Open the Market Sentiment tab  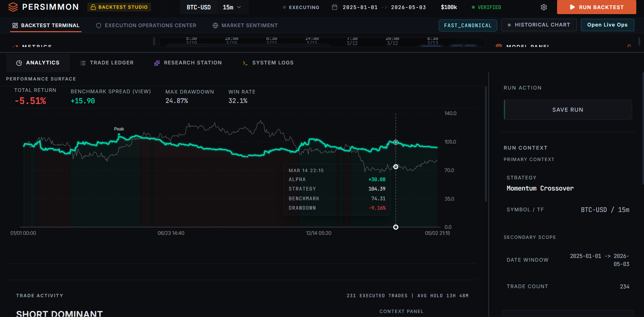pos(245,25)
